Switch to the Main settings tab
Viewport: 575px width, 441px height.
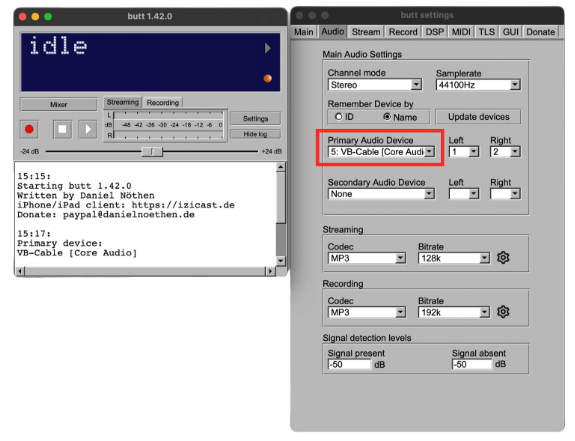(304, 32)
